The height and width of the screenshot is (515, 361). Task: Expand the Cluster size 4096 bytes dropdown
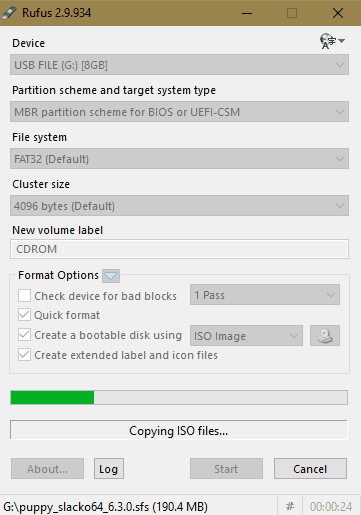[179, 206]
